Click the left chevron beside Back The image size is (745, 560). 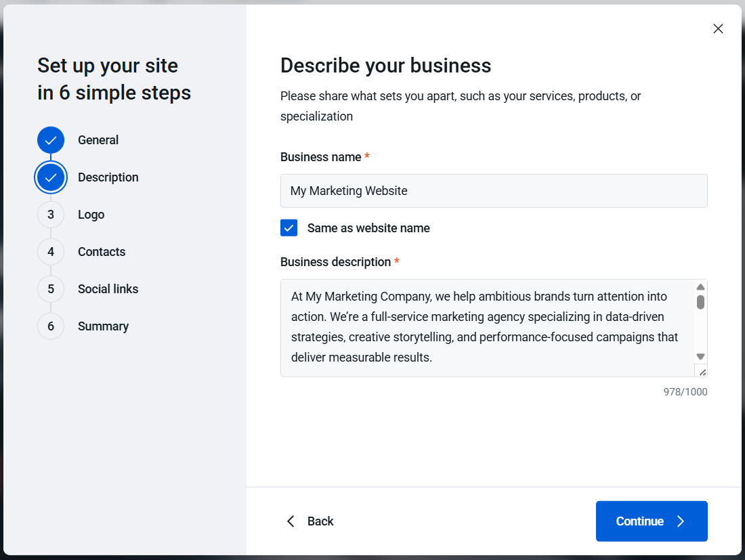tap(291, 521)
